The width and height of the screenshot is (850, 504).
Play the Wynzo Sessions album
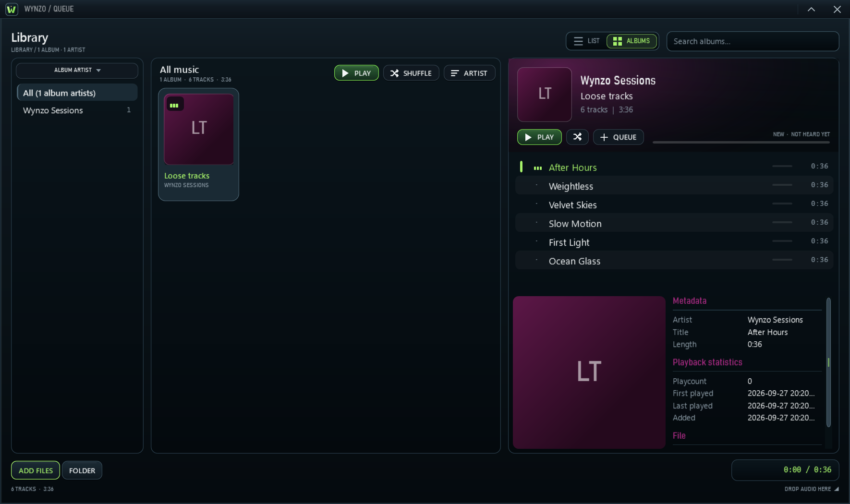click(539, 137)
